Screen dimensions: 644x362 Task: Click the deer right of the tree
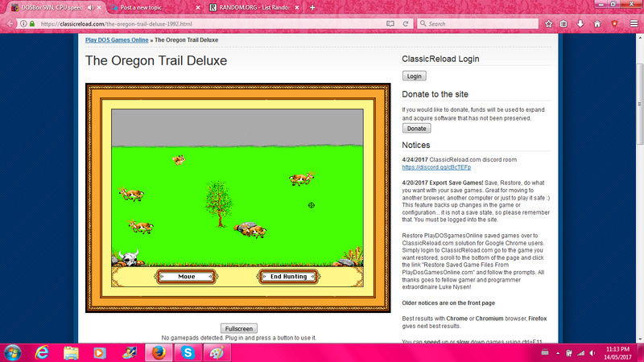coord(301,179)
